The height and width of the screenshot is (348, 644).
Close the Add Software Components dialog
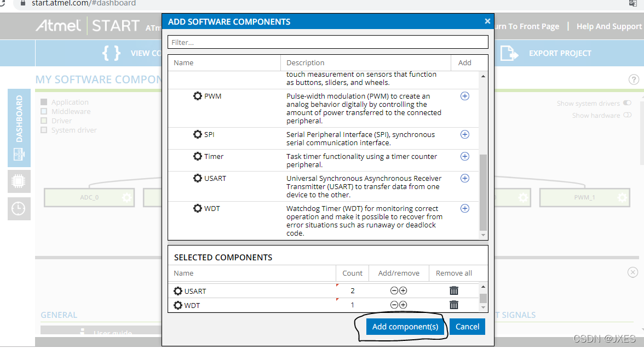tap(487, 21)
